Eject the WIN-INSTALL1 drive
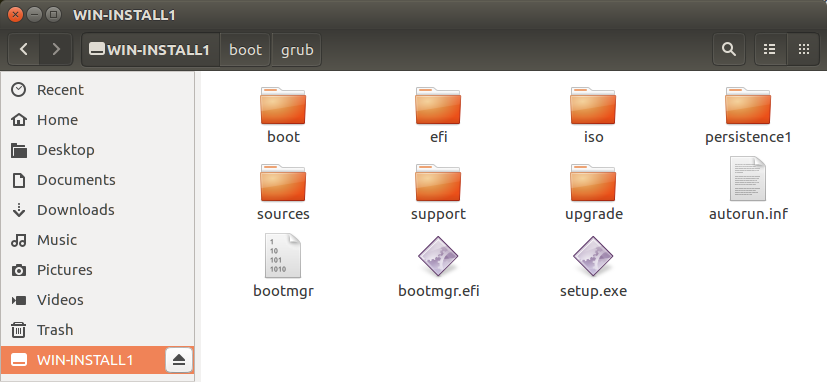 (179, 360)
